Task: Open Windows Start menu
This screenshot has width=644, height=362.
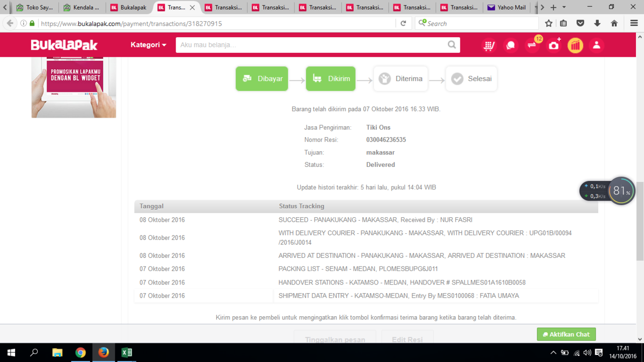Action: pyautogui.click(x=11, y=352)
